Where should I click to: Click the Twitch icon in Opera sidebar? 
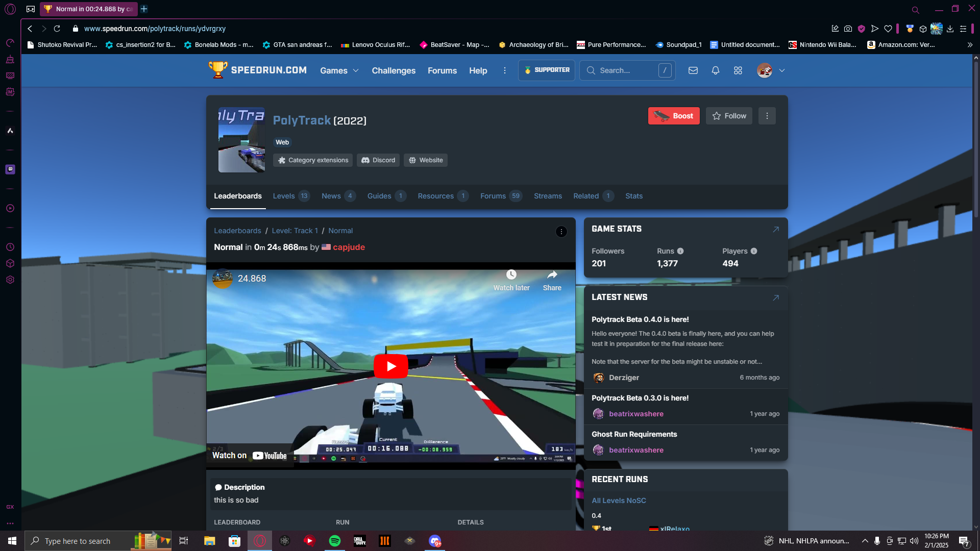point(10,169)
